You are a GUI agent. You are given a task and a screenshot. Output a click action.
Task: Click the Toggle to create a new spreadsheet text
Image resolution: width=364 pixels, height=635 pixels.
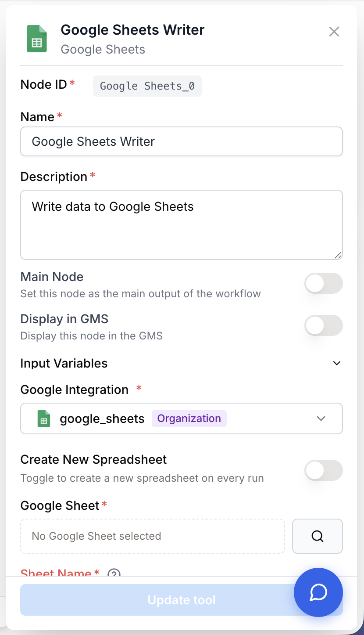click(142, 478)
